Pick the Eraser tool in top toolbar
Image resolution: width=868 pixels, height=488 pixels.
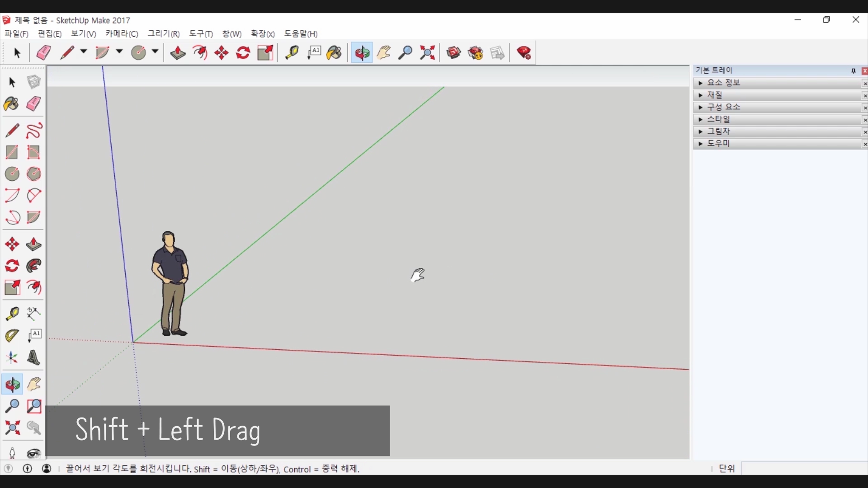43,53
